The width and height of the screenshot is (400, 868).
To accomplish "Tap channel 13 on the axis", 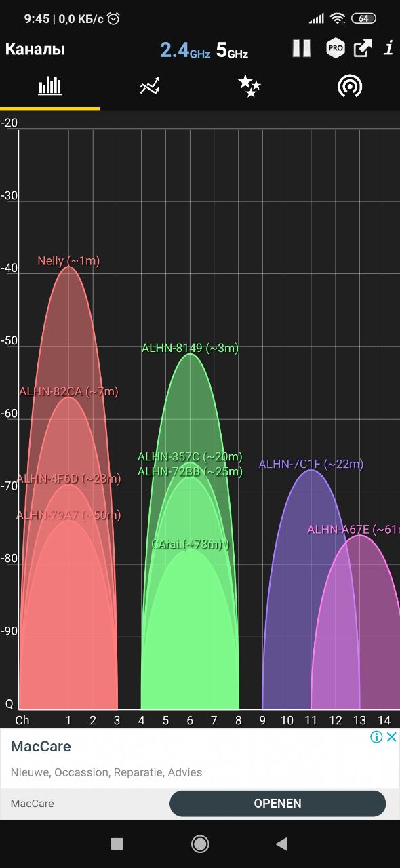I will tap(359, 720).
